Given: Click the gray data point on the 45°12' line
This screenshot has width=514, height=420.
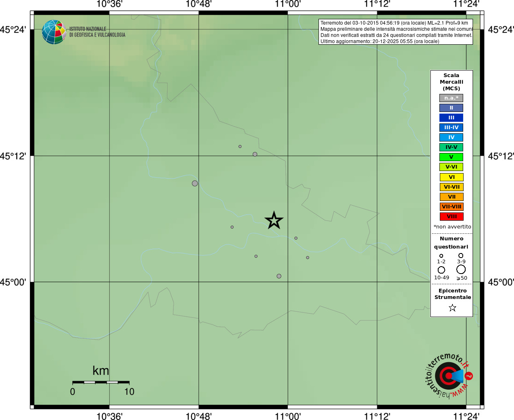Looking at the screenshot, I should (255, 154).
